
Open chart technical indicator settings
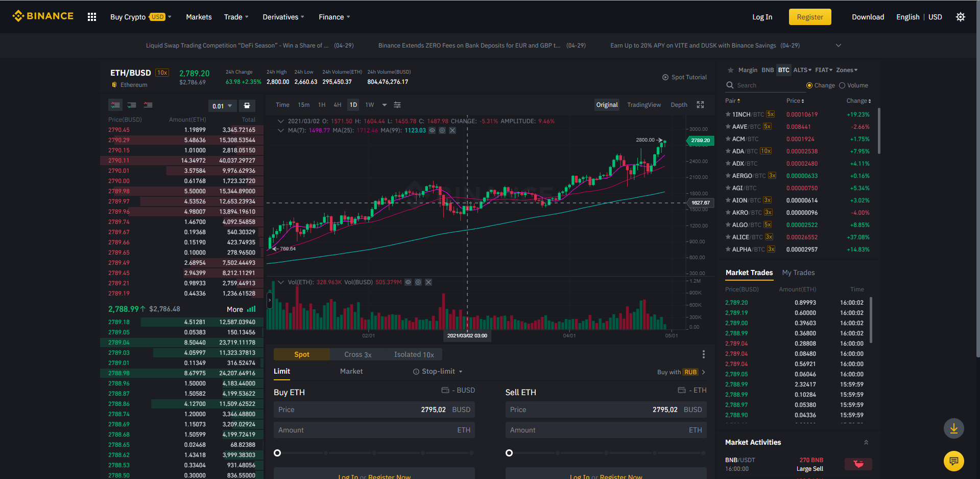tap(397, 105)
